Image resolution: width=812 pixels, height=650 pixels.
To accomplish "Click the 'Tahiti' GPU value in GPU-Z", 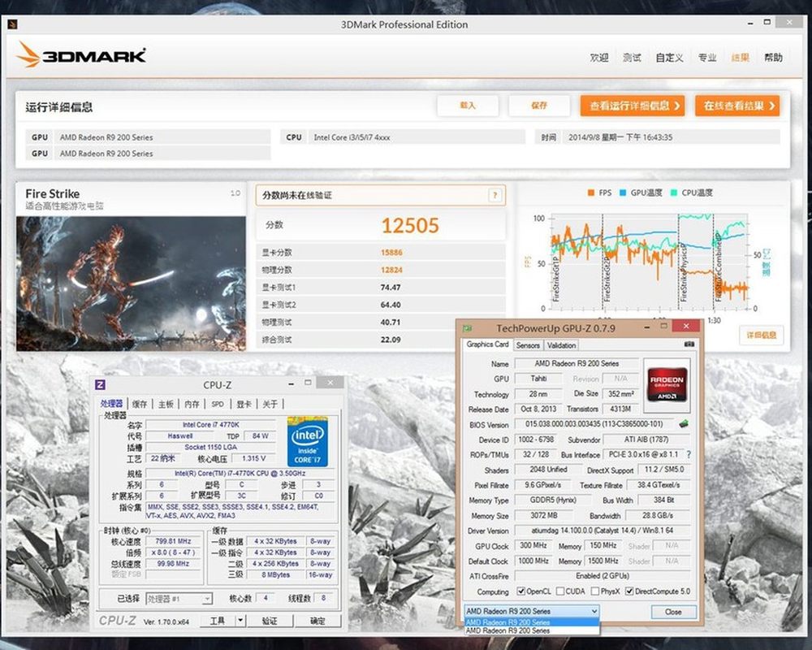I will click(538, 379).
